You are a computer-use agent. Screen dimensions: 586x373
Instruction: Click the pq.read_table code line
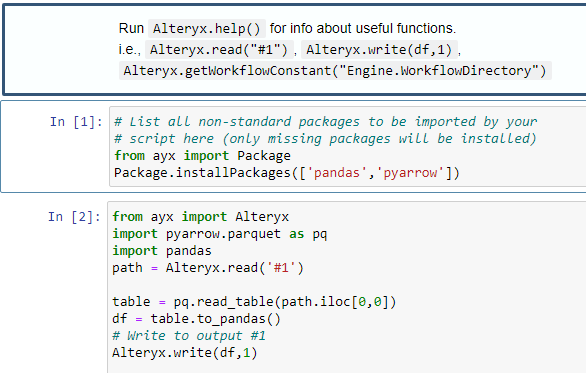254,302
